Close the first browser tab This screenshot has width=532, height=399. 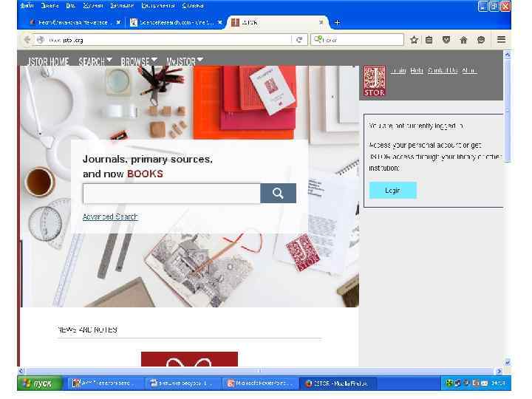[118, 22]
